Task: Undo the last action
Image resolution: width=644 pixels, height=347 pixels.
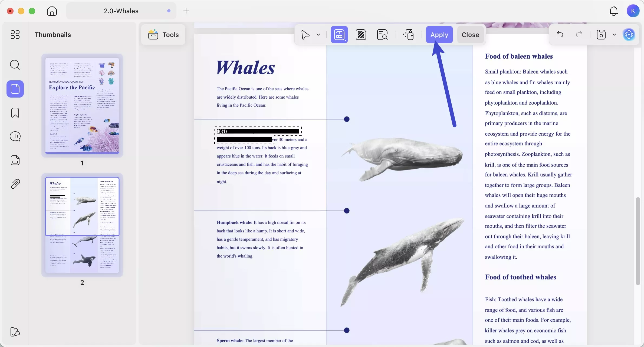Action: click(x=560, y=35)
